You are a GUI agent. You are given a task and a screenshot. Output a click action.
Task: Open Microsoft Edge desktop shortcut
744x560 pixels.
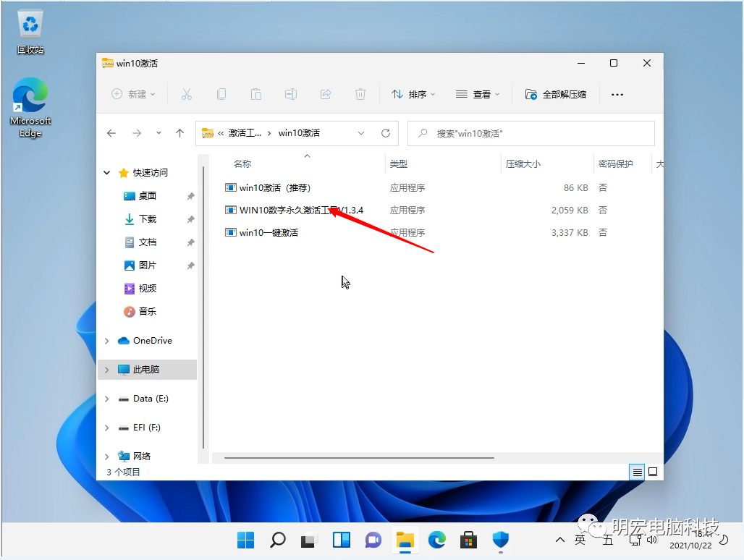click(30, 108)
